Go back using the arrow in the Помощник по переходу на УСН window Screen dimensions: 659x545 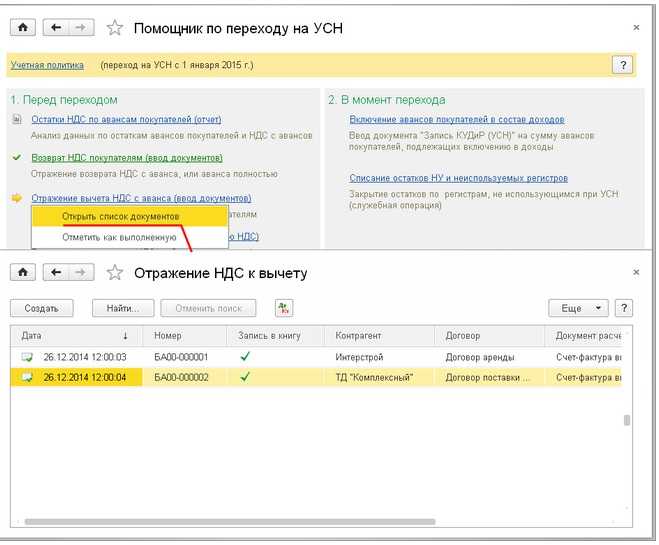(56, 28)
